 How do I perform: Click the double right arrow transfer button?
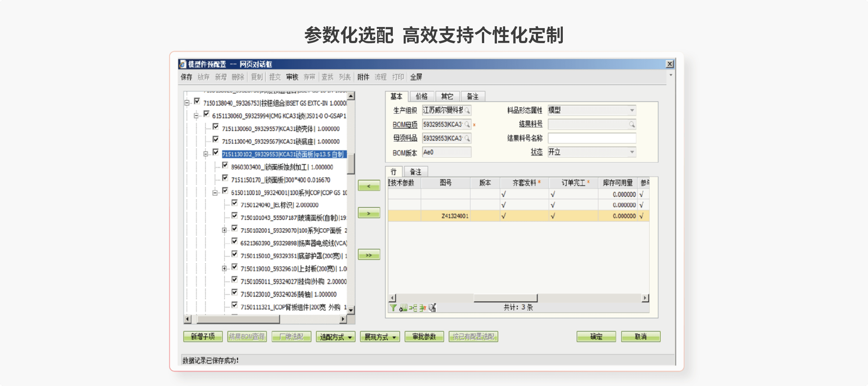click(369, 255)
